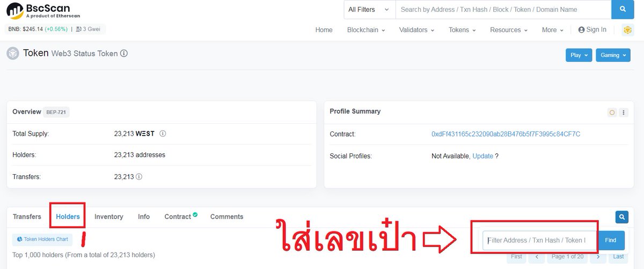Click the previous page arrow button
Image resolution: width=644 pixels, height=269 pixels.
click(537, 257)
